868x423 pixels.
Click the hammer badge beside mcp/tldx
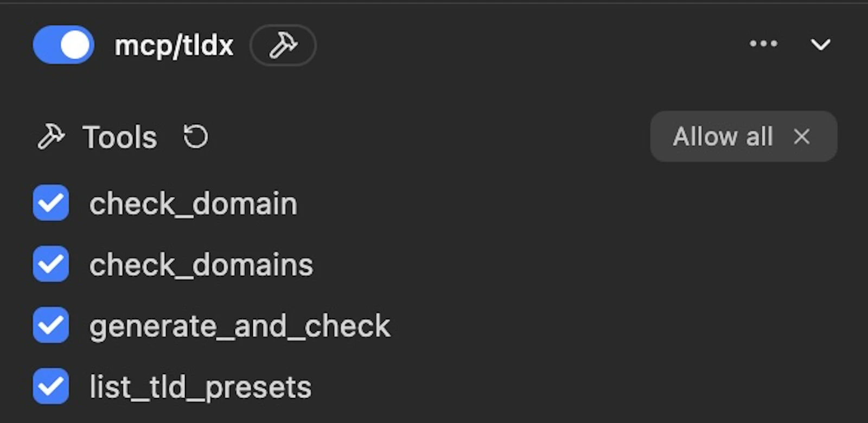[x=283, y=45]
